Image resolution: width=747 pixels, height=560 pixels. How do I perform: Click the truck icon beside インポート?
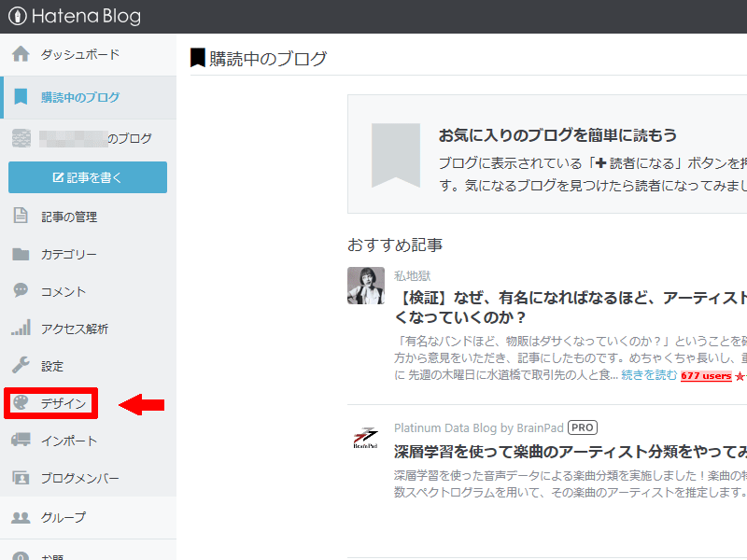(x=21, y=440)
